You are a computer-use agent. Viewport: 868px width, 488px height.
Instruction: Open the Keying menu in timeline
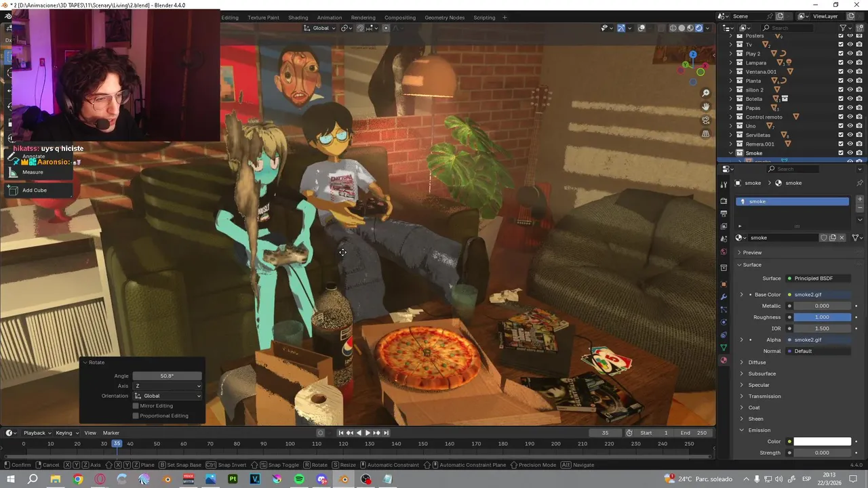coord(66,433)
